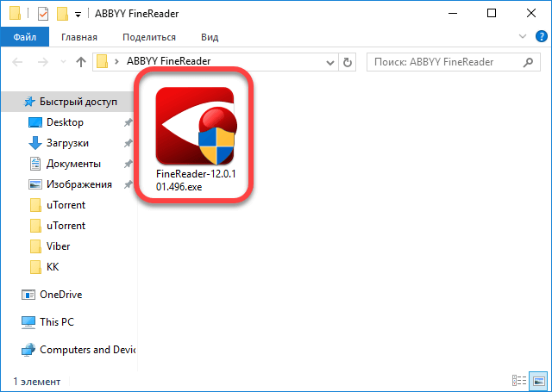Refresh the current folder view
Viewport: 552px width, 392px height.
347,63
